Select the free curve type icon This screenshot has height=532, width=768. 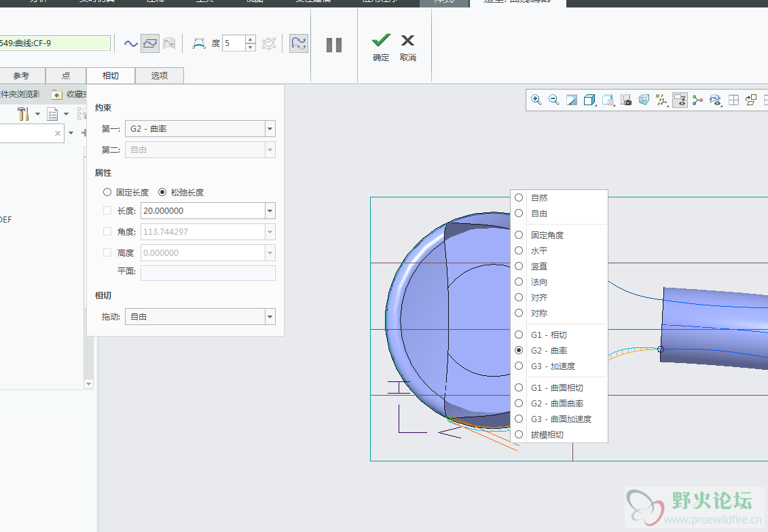click(131, 43)
